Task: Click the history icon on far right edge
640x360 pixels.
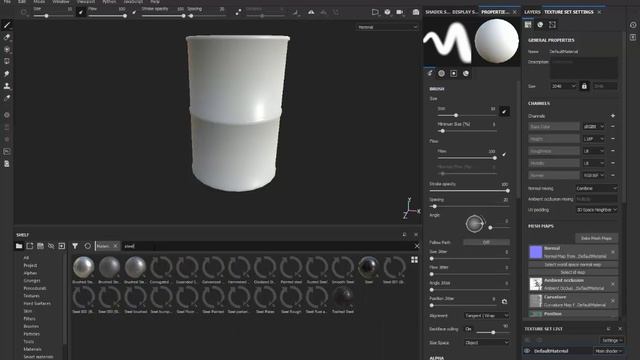Action: 633,25
